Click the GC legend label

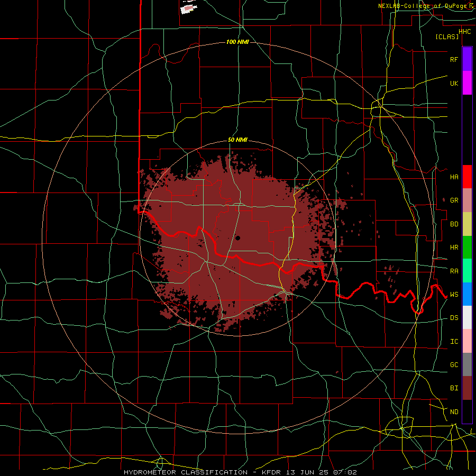tap(454, 365)
